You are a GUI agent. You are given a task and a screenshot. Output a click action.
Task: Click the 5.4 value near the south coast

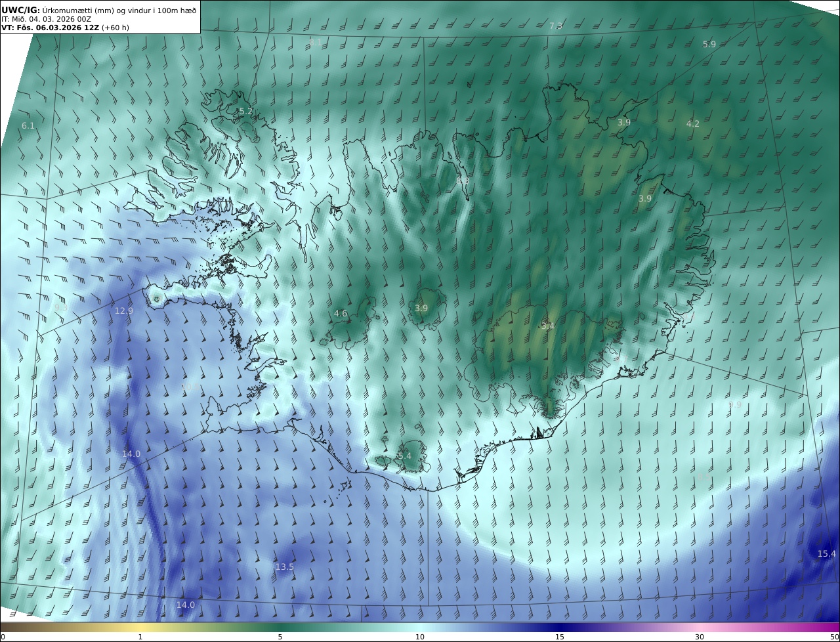pos(404,456)
